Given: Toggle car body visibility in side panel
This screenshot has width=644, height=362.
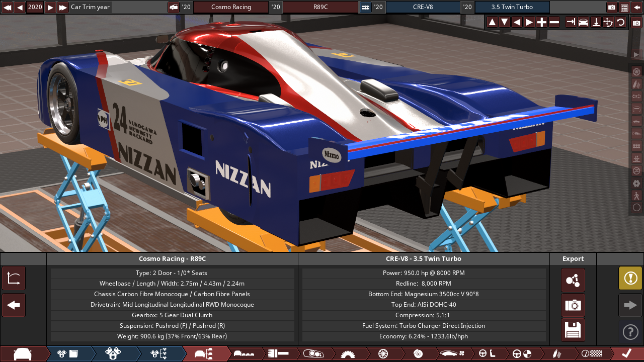Looking at the screenshot, I should 636,121.
